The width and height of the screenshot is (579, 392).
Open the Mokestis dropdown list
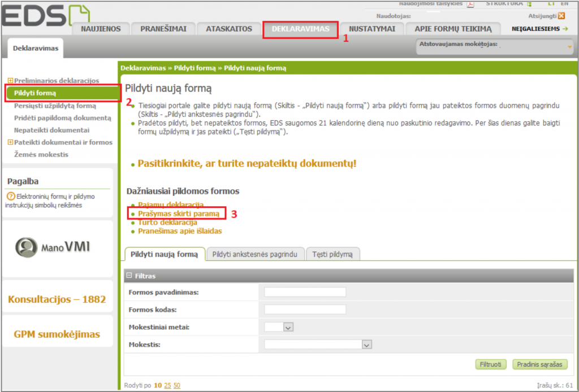coord(366,345)
